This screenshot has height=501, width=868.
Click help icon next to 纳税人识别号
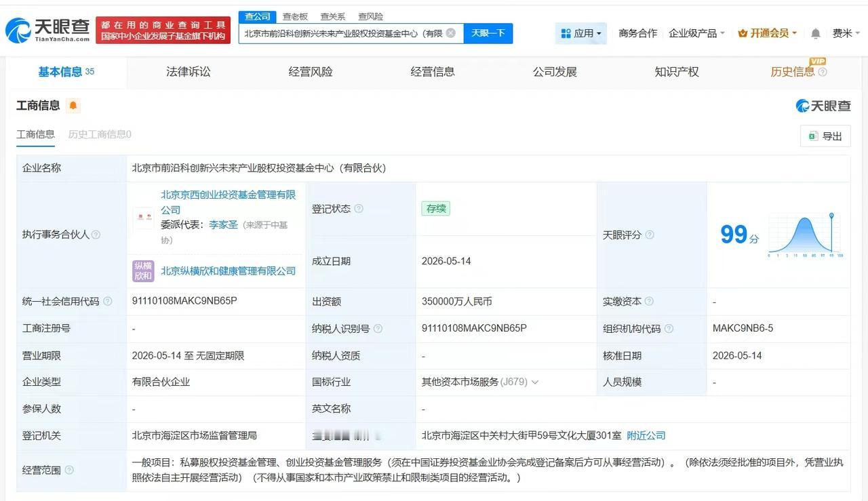(x=378, y=329)
